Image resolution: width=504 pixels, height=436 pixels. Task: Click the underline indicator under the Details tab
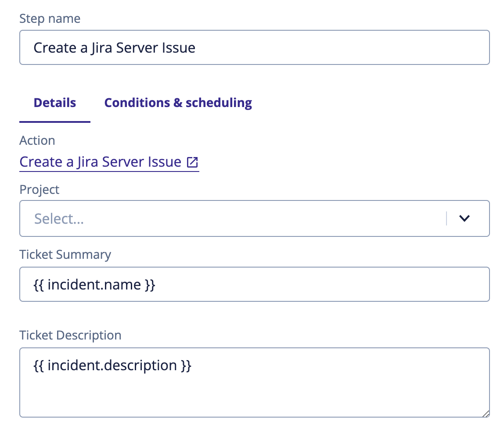[54, 122]
